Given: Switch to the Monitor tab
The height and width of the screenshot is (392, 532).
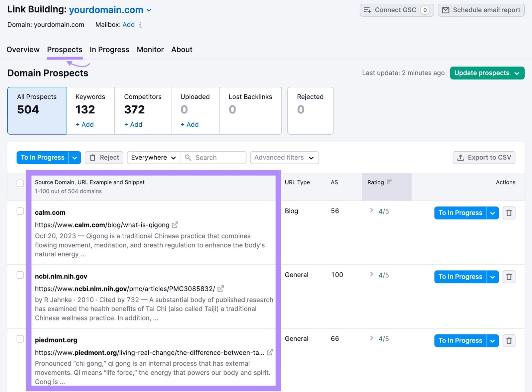Looking at the screenshot, I should [150, 50].
